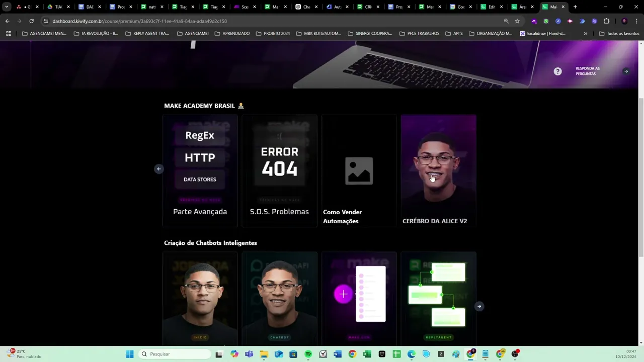Open the tab search dropdown arrow
This screenshot has width=644, height=362.
7,7
